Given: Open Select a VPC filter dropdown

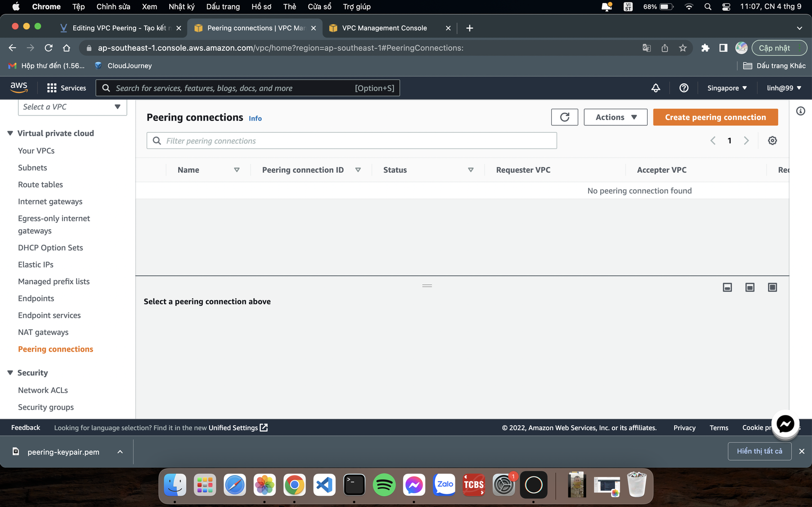Looking at the screenshot, I should click(72, 107).
